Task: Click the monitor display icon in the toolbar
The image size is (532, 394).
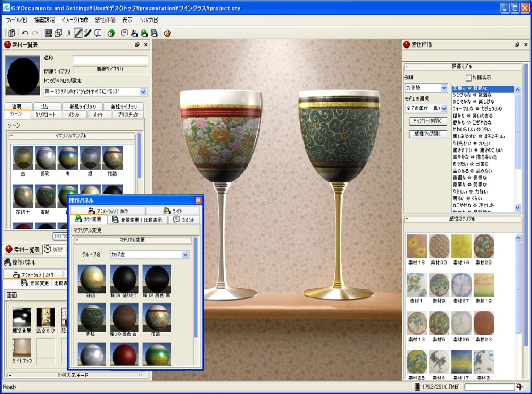Action: 48,33
